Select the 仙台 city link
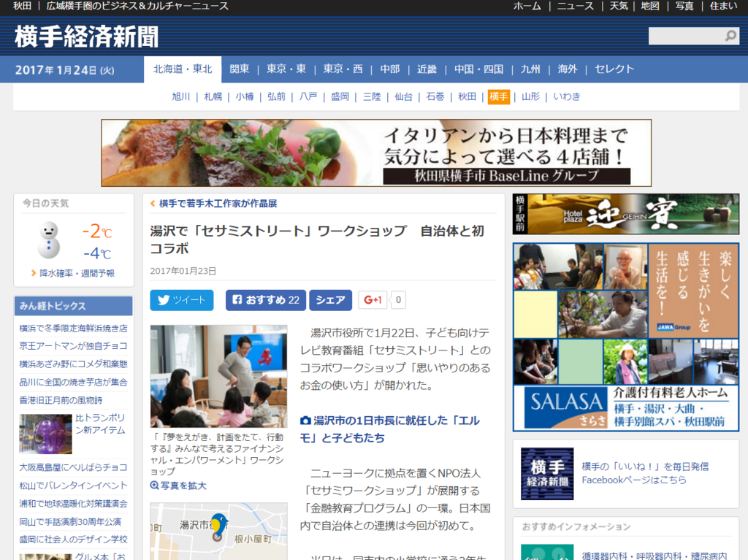This screenshot has height=560, width=748. pos(403,97)
